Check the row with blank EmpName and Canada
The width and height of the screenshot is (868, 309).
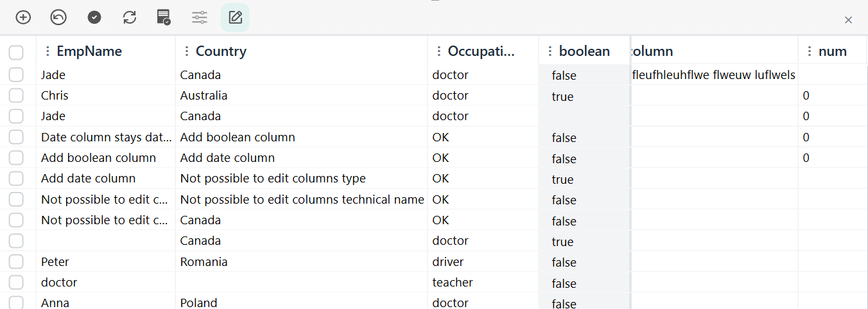(16, 241)
